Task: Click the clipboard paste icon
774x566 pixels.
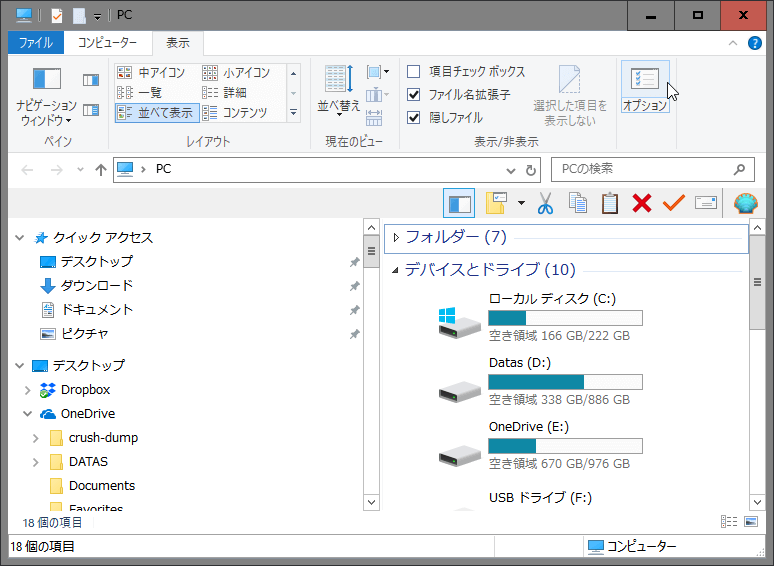Action: (x=610, y=204)
